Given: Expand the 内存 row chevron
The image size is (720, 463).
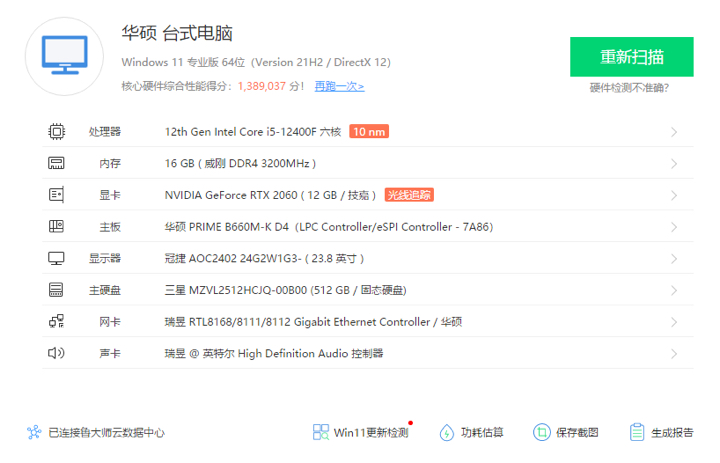Looking at the screenshot, I should click(x=674, y=164).
